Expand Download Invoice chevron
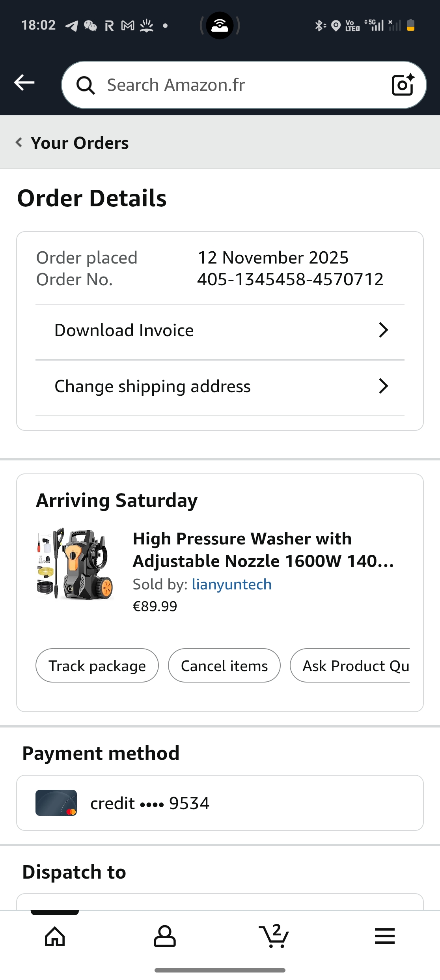The width and height of the screenshot is (440, 980). coord(383,330)
